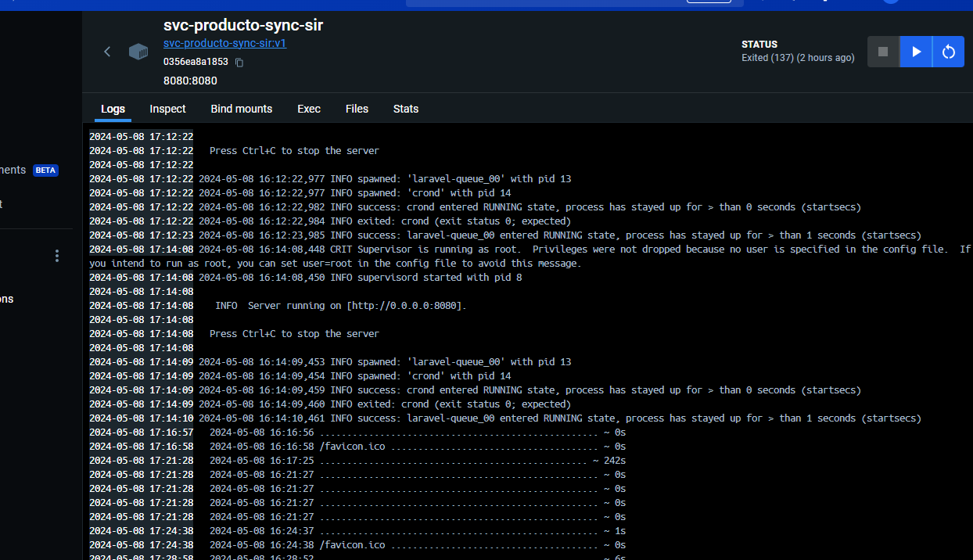Open the sidebar three-dot menu
Screen dimensions: 973x560
coord(56,256)
